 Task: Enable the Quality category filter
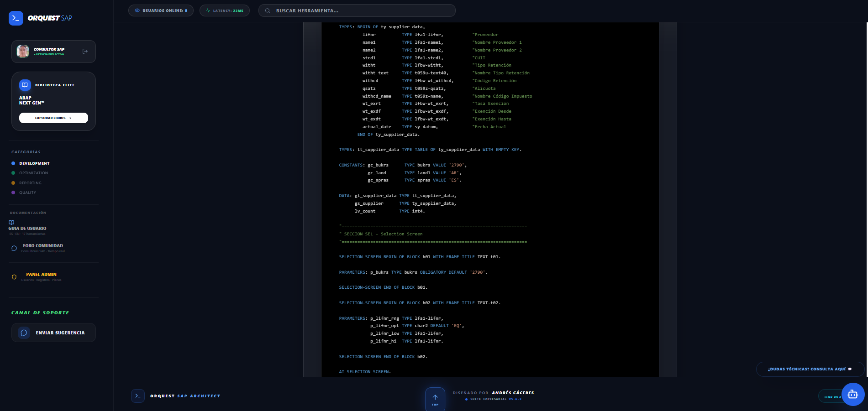27,192
